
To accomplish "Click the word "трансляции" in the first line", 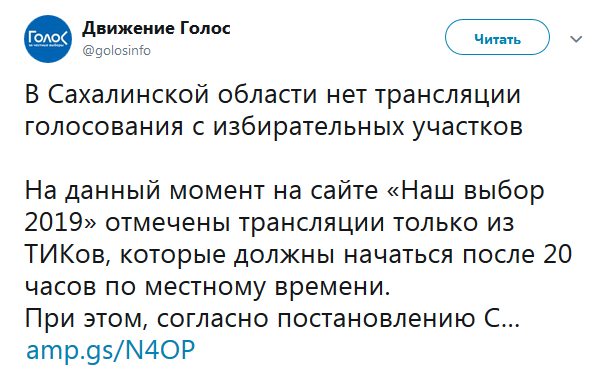I will (x=448, y=95).
